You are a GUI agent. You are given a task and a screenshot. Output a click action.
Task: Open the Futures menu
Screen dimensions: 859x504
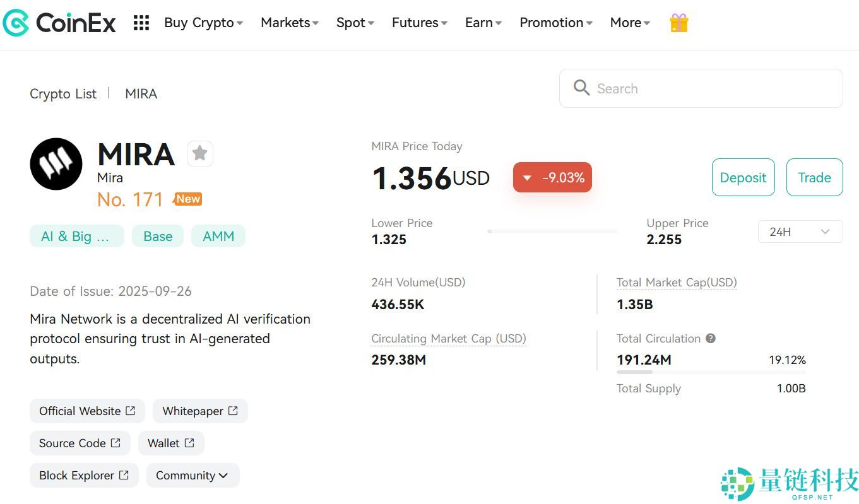click(x=419, y=23)
